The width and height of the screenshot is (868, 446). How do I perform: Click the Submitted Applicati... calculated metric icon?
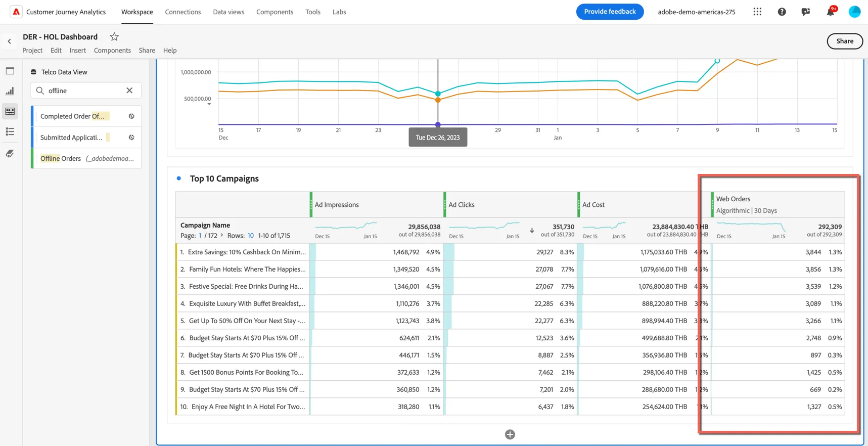pyautogui.click(x=131, y=138)
